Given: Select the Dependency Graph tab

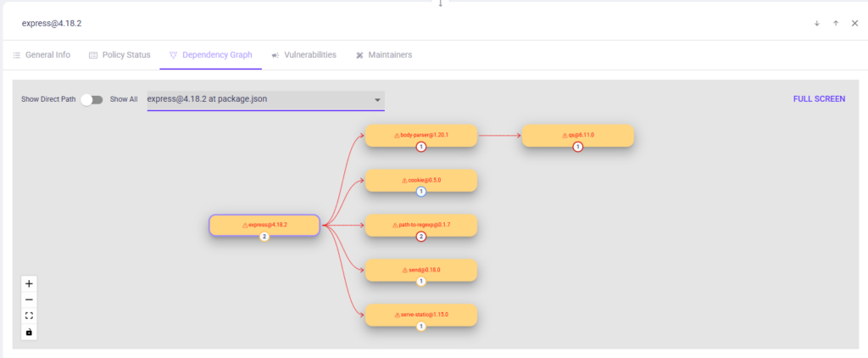Looking at the screenshot, I should (x=211, y=55).
